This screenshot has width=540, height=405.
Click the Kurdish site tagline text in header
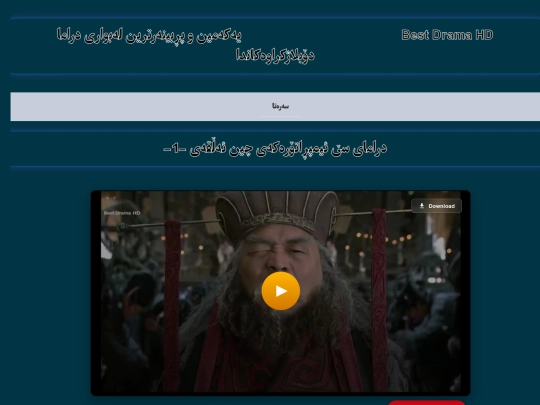click(185, 45)
